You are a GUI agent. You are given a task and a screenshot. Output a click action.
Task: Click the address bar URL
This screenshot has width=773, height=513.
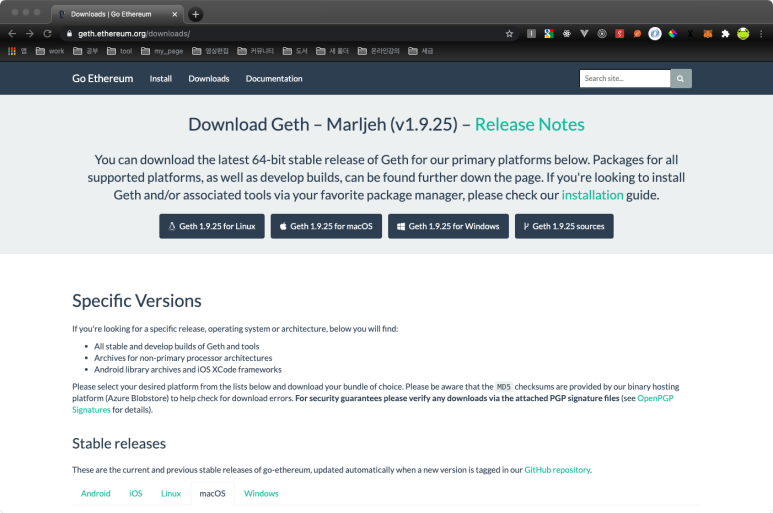tap(134, 34)
